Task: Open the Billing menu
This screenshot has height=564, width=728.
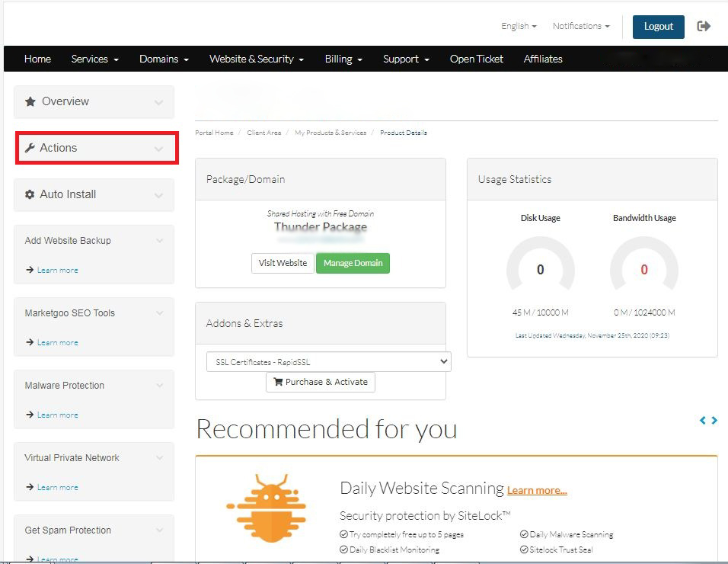Action: [343, 59]
